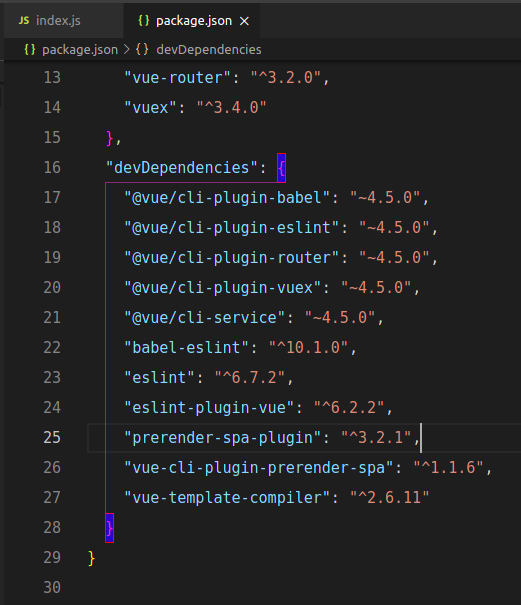
Task: Click "@vue/cli-plugin-vuex" key
Action: coord(223,287)
